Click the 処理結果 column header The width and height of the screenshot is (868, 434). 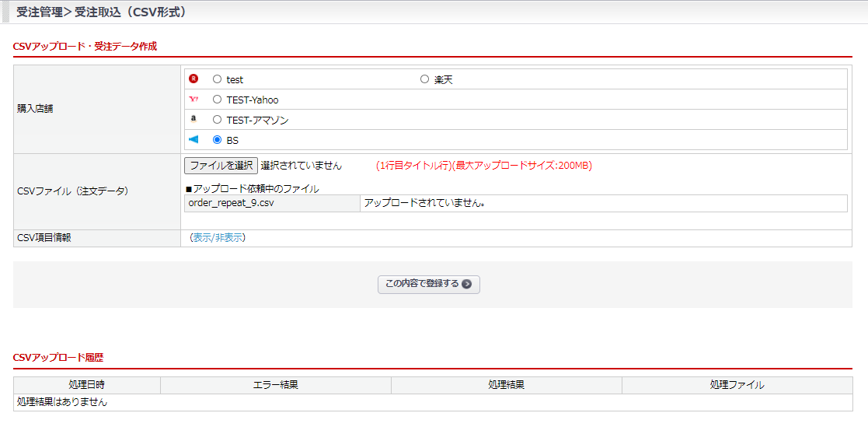tap(506, 385)
